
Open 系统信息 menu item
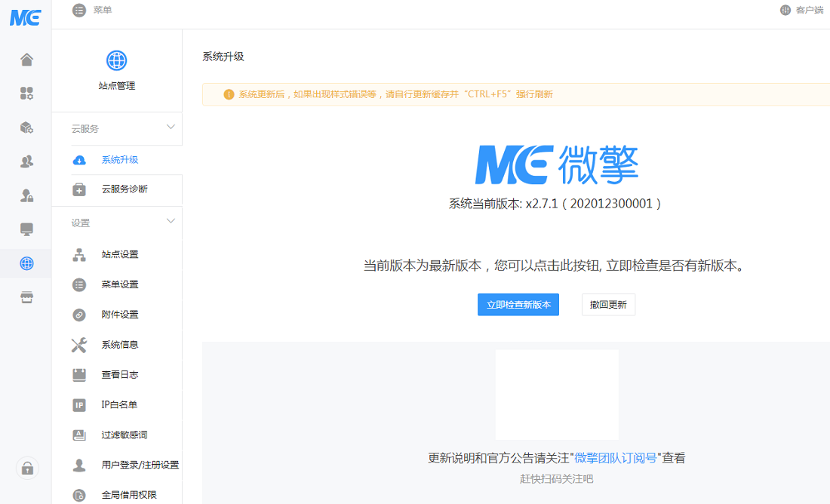pyautogui.click(x=119, y=345)
